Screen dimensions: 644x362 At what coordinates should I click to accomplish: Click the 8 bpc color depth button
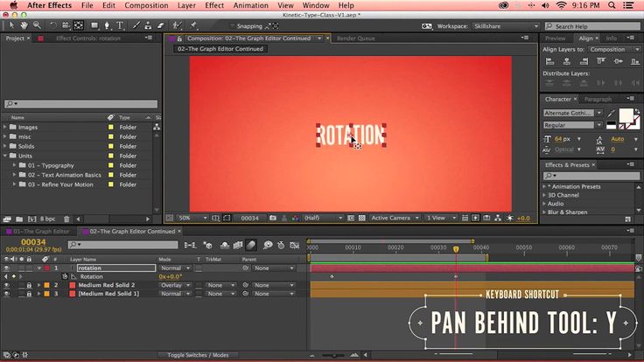[47, 219]
